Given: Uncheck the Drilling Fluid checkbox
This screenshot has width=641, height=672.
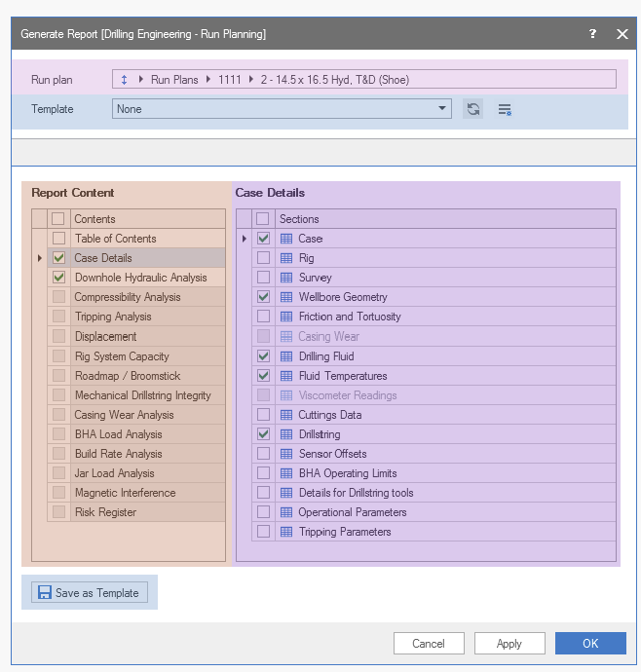Looking at the screenshot, I should coord(263,356).
